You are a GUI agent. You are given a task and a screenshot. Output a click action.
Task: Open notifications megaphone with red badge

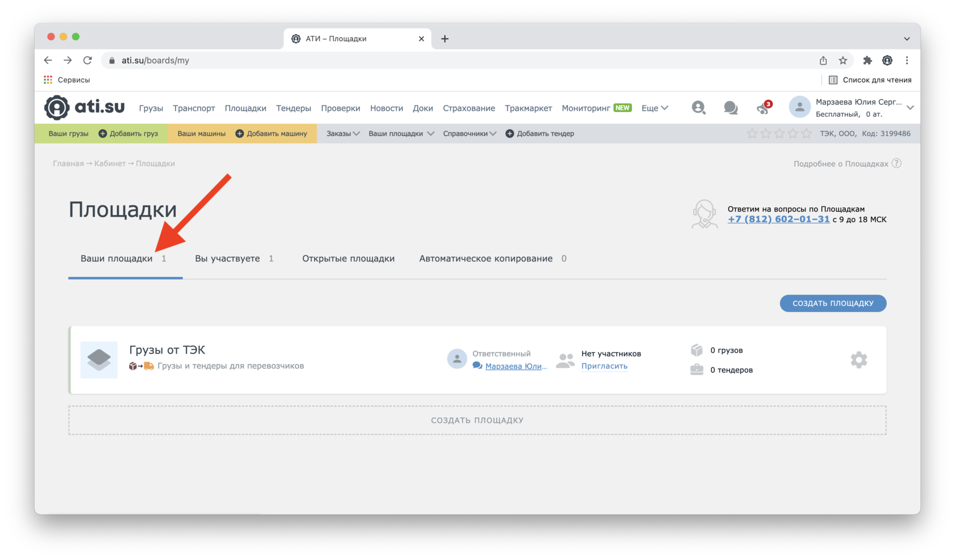click(x=764, y=107)
